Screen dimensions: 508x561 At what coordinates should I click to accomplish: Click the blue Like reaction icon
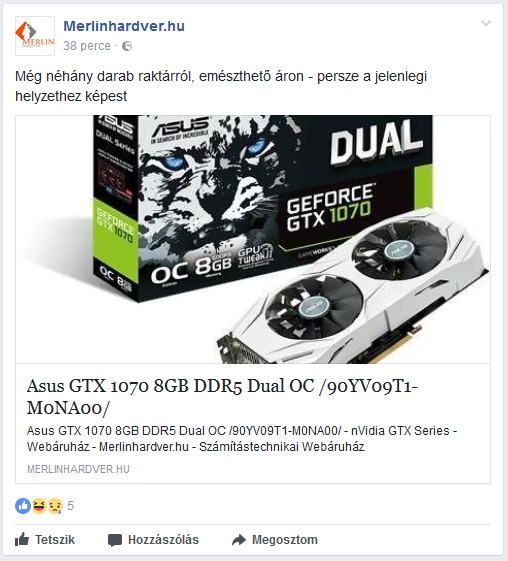point(23,506)
